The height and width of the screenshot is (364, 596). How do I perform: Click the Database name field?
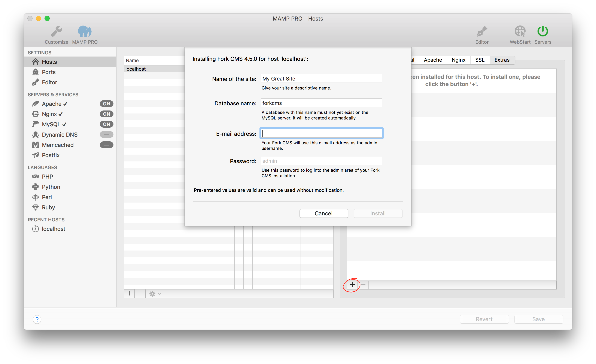[x=322, y=103]
